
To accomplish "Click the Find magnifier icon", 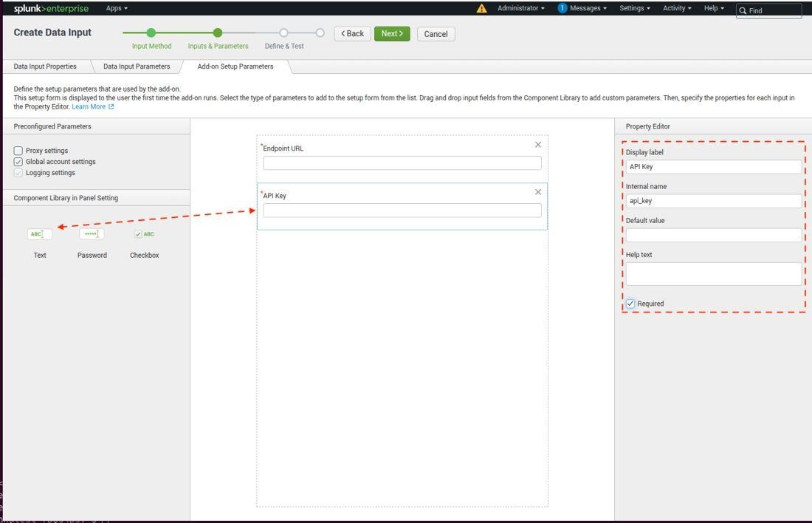I will pyautogui.click(x=743, y=10).
